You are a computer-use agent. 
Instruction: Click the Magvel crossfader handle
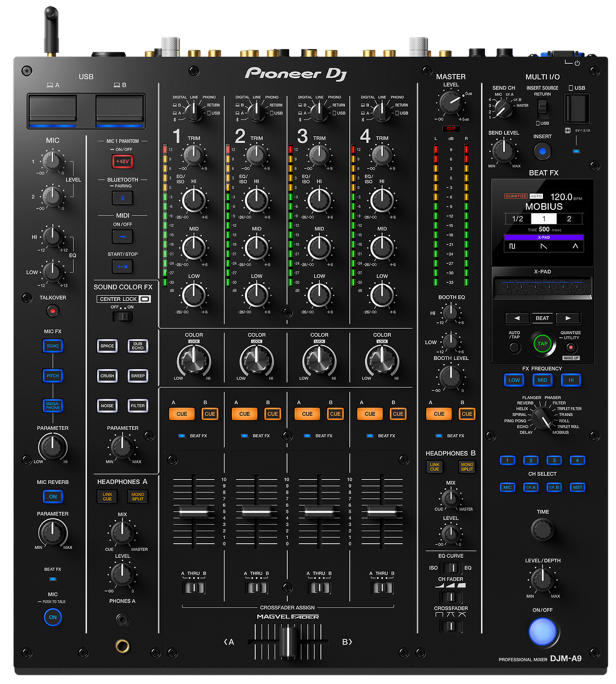coord(288,642)
